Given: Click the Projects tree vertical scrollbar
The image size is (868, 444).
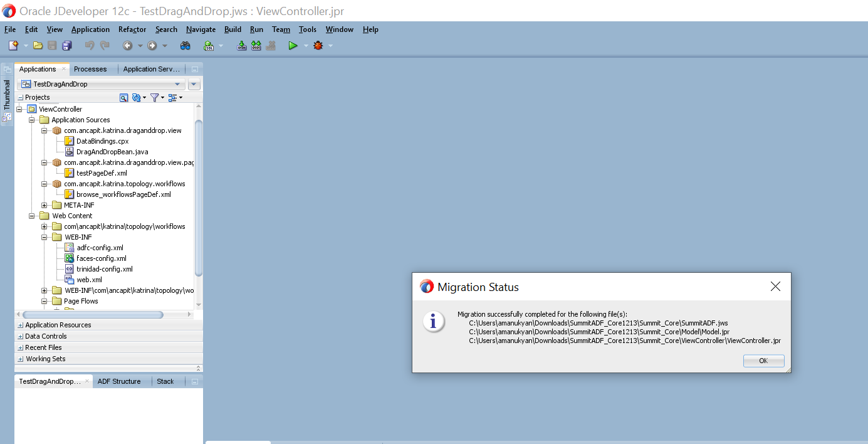Looking at the screenshot, I should point(199,198).
